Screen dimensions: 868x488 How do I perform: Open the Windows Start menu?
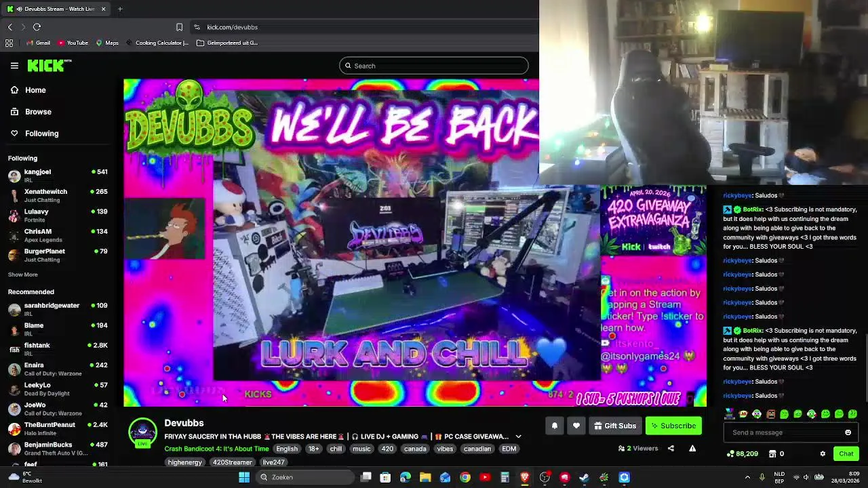pyautogui.click(x=244, y=477)
